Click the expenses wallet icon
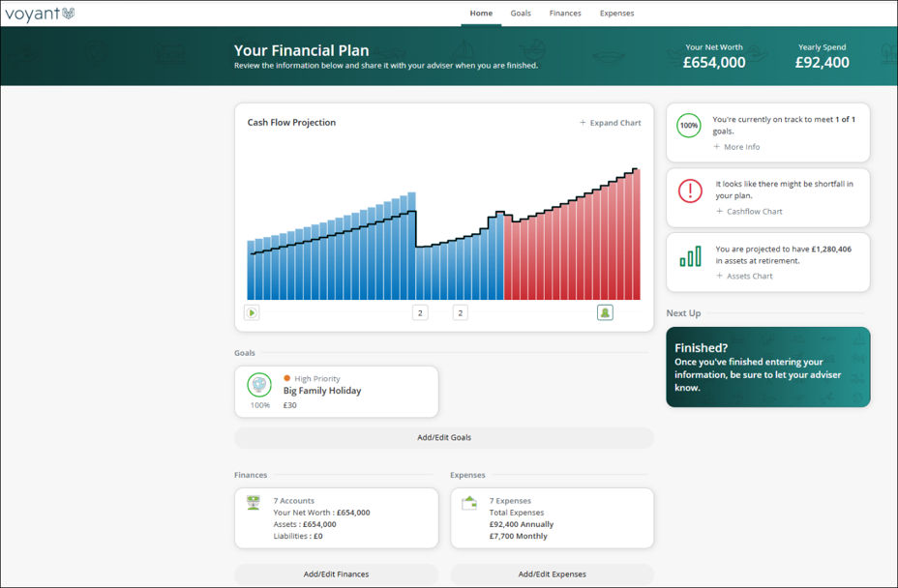 (469, 503)
